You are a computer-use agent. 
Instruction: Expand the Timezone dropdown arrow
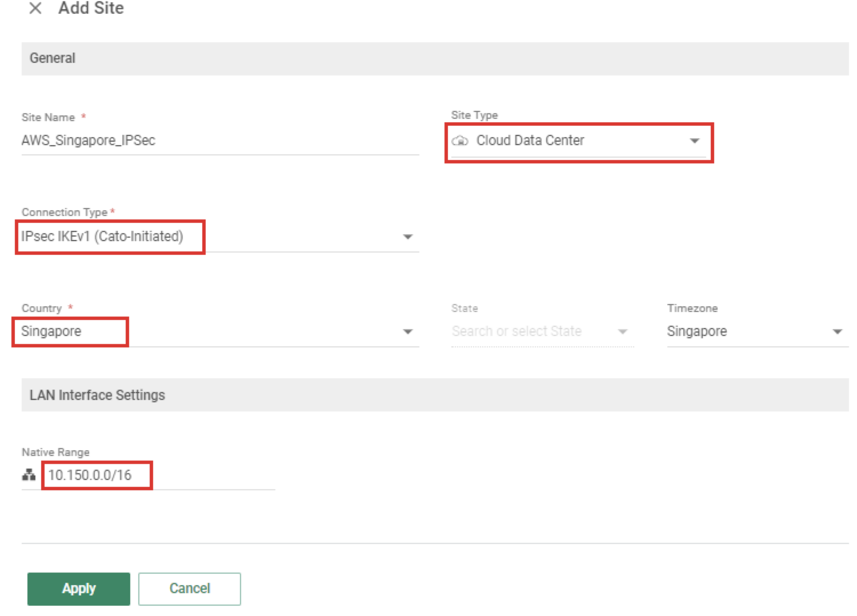pyautogui.click(x=837, y=331)
